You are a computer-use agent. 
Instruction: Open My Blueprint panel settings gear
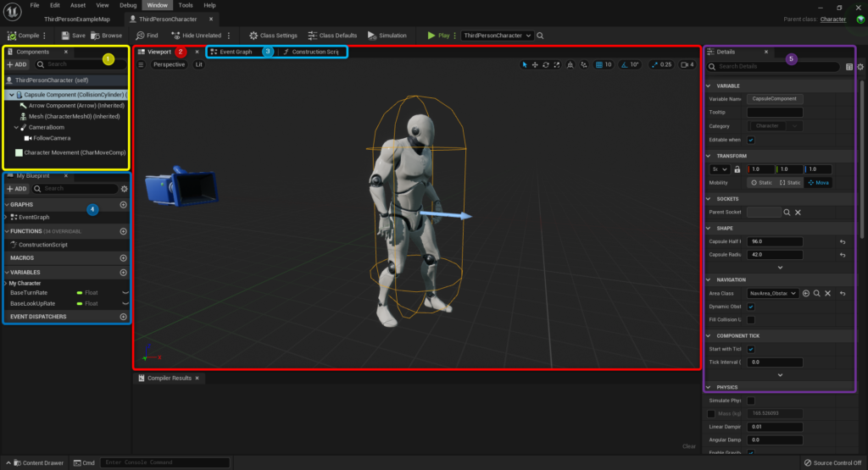[124, 189]
